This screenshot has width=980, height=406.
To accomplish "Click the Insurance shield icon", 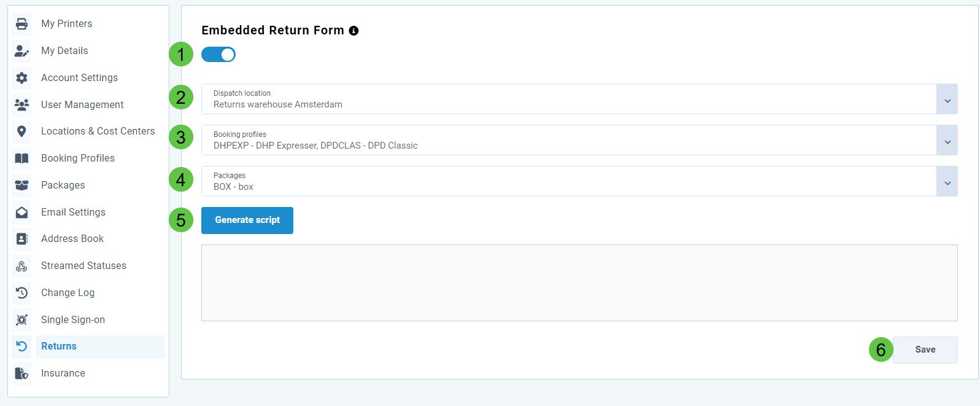I will click(x=21, y=373).
